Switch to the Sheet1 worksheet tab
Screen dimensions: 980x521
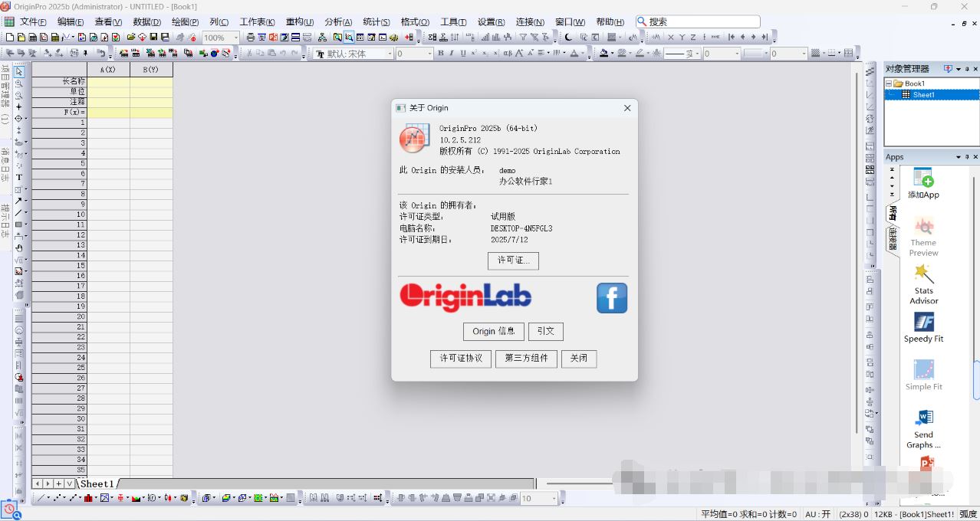(x=97, y=483)
